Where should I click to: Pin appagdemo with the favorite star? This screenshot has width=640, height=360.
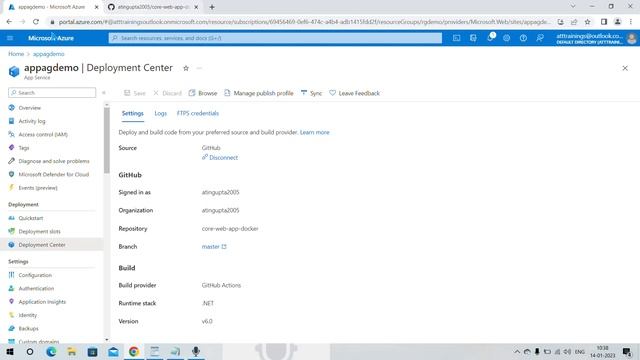pos(186,68)
